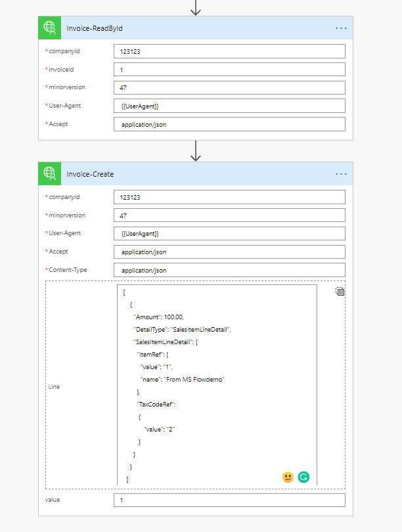Click Accept field in Invoice-ReadById
Viewport: 402px width, 532px height.
point(229,124)
